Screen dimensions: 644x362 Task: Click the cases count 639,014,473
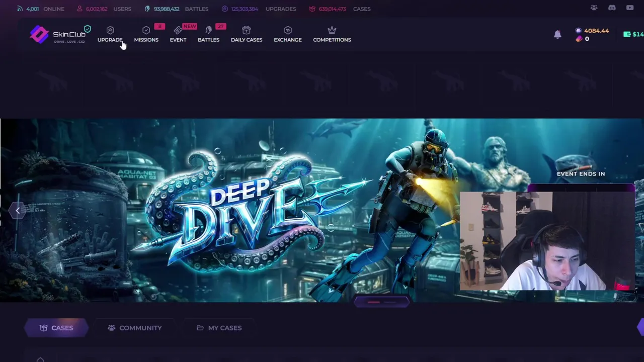(x=332, y=9)
